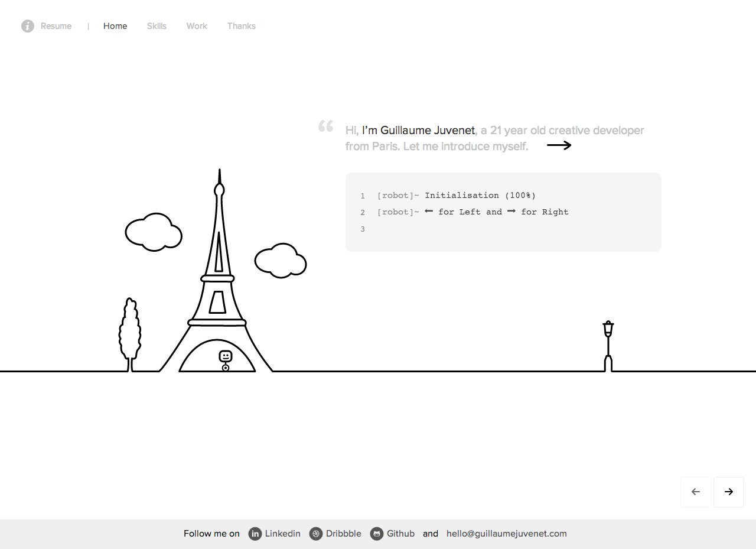
Task: Click the left cloud illustration
Action: pyautogui.click(x=154, y=232)
